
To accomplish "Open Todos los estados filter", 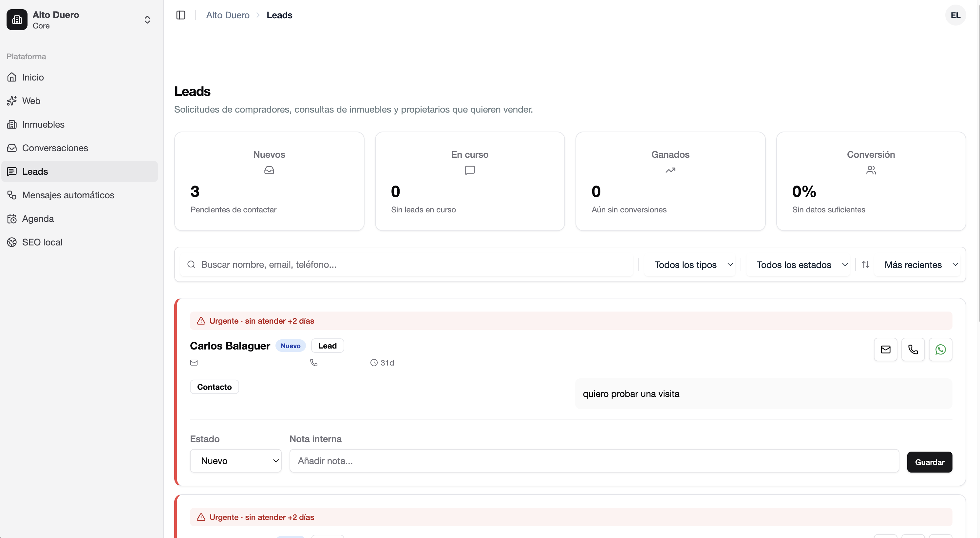I will (x=799, y=265).
